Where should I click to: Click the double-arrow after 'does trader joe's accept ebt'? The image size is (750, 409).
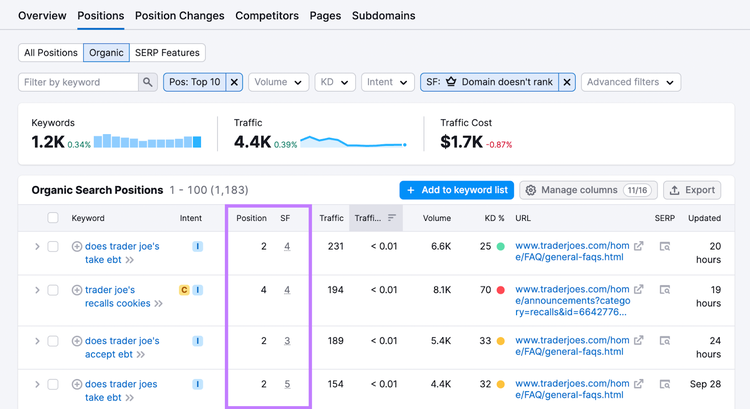(140, 355)
